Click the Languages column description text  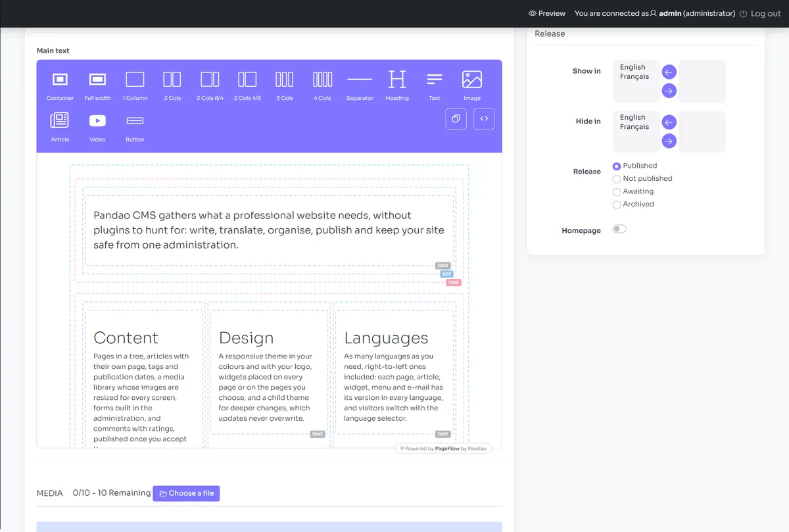[x=394, y=387]
